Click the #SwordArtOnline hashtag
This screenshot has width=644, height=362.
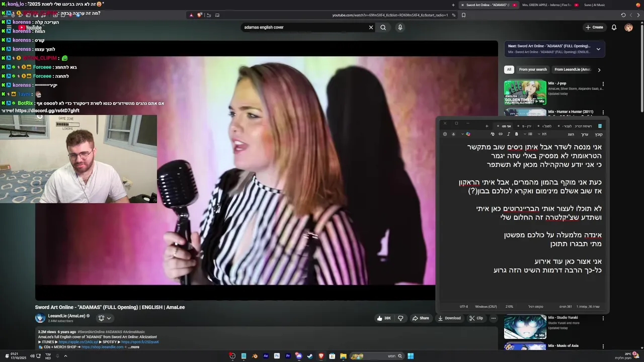pyautogui.click(x=91, y=332)
